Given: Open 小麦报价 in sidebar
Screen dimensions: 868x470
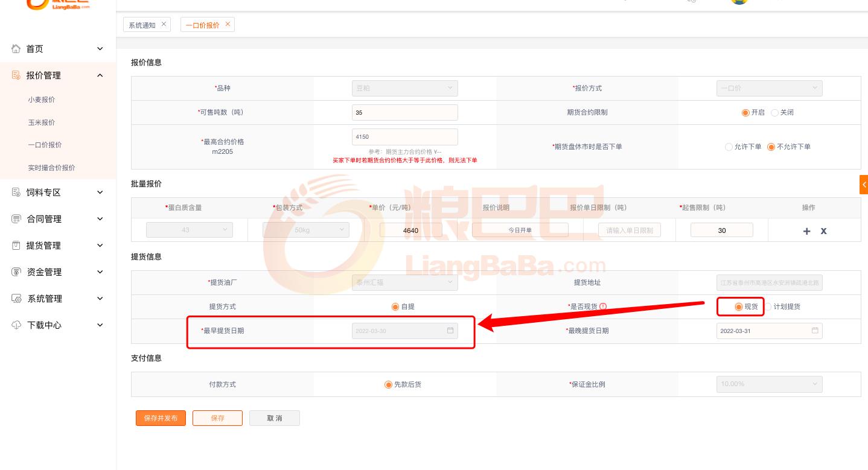Looking at the screenshot, I should pyautogui.click(x=41, y=100).
